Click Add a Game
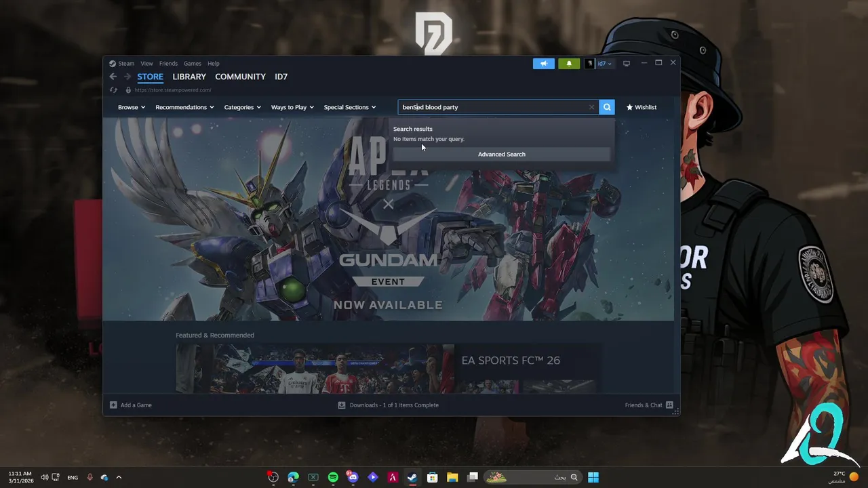 (x=131, y=405)
